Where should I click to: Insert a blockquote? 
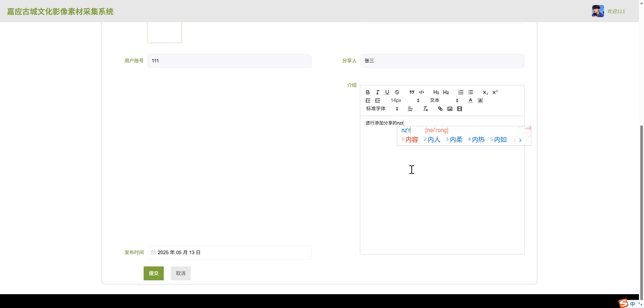click(412, 92)
